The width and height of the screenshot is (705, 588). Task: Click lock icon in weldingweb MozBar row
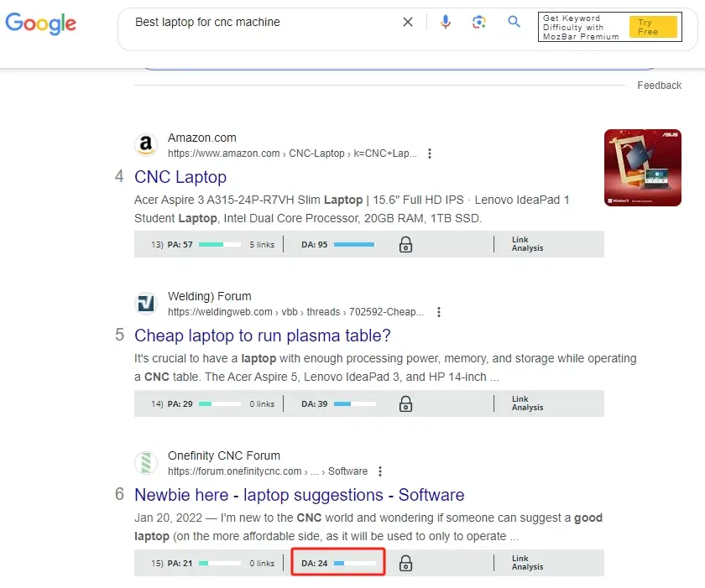pos(405,403)
